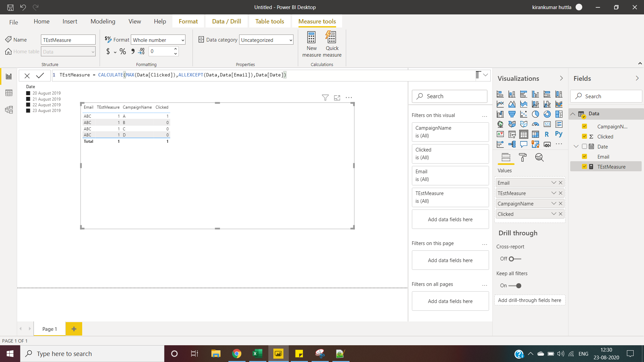
Task: Add a new page with plus button
Action: click(x=74, y=329)
